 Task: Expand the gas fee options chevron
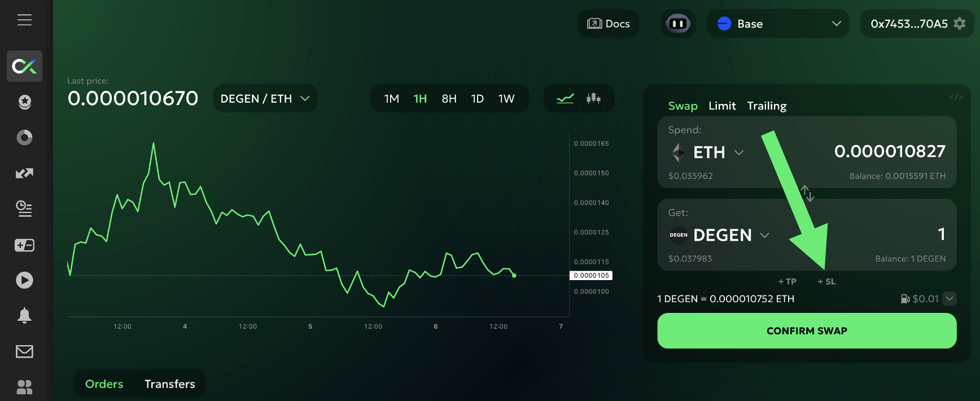950,299
